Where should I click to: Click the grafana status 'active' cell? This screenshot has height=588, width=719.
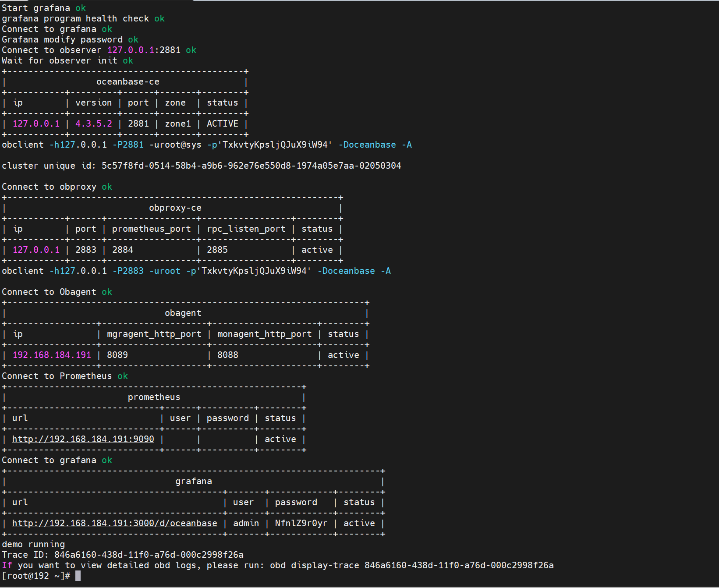point(359,523)
